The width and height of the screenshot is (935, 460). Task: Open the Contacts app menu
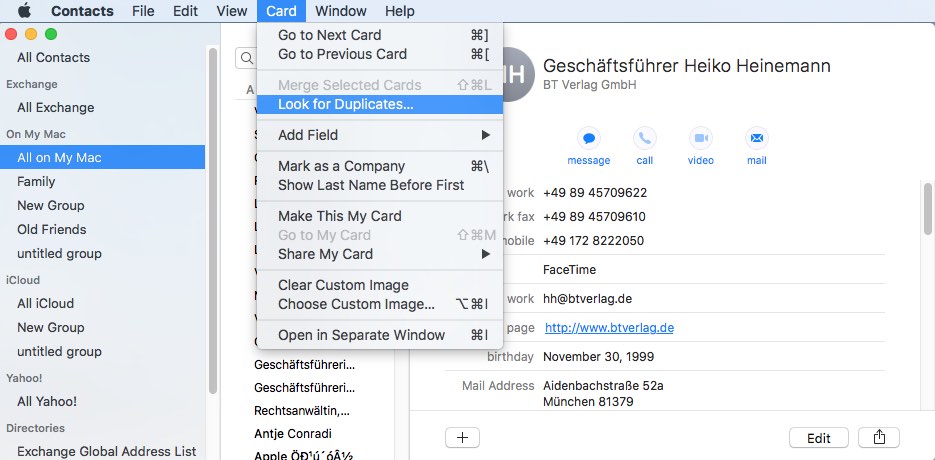pos(82,11)
